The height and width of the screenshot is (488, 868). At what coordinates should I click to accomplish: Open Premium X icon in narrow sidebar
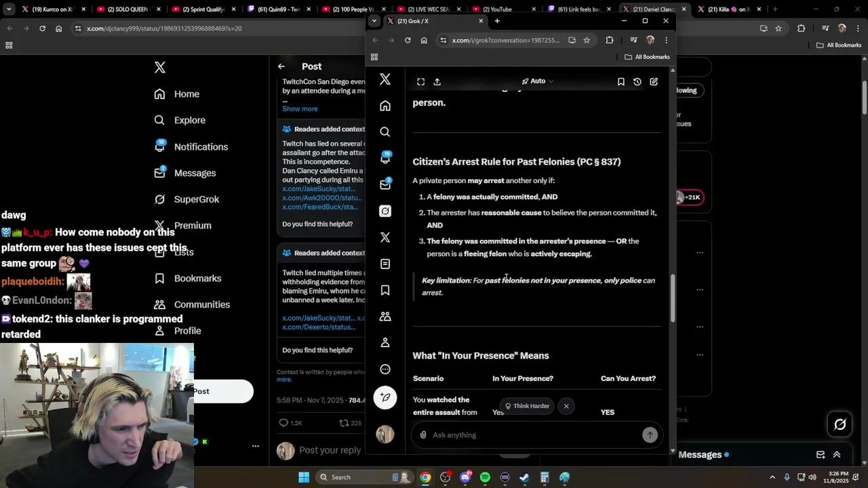[385, 237]
